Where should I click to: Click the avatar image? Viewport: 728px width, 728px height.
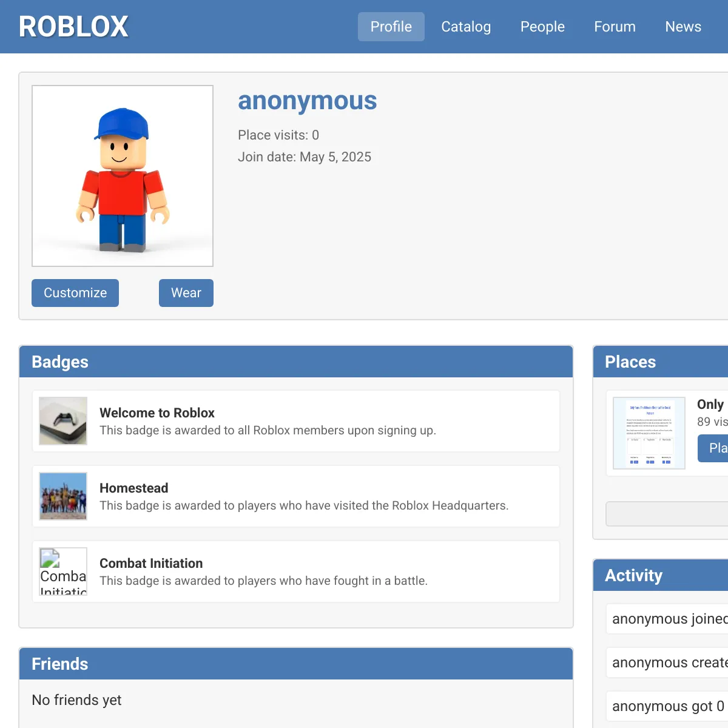tap(123, 176)
